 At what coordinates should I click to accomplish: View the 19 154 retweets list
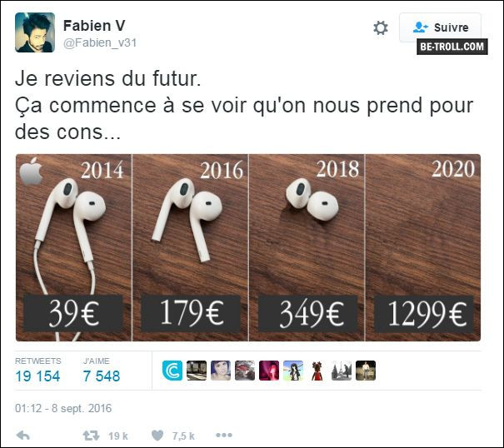[37, 371]
